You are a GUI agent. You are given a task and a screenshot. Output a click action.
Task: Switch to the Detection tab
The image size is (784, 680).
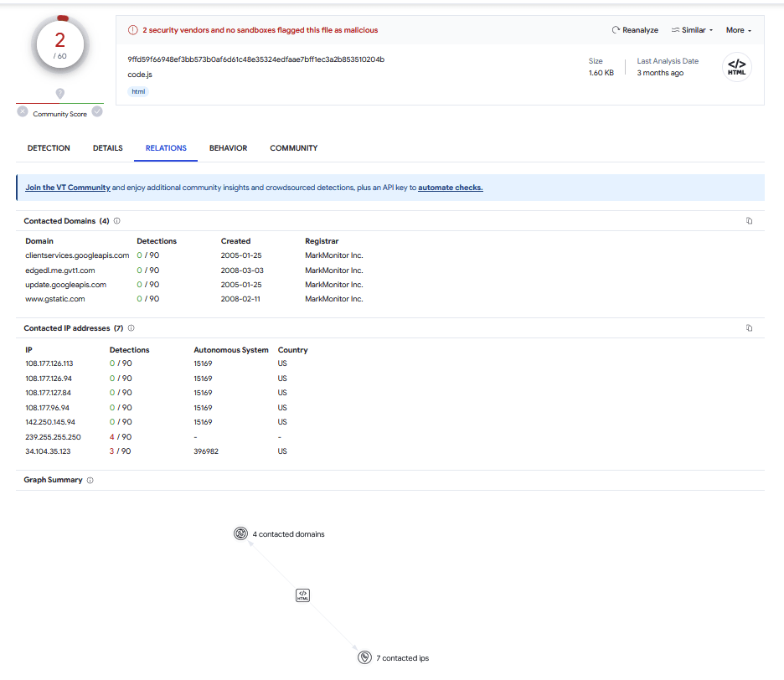49,148
